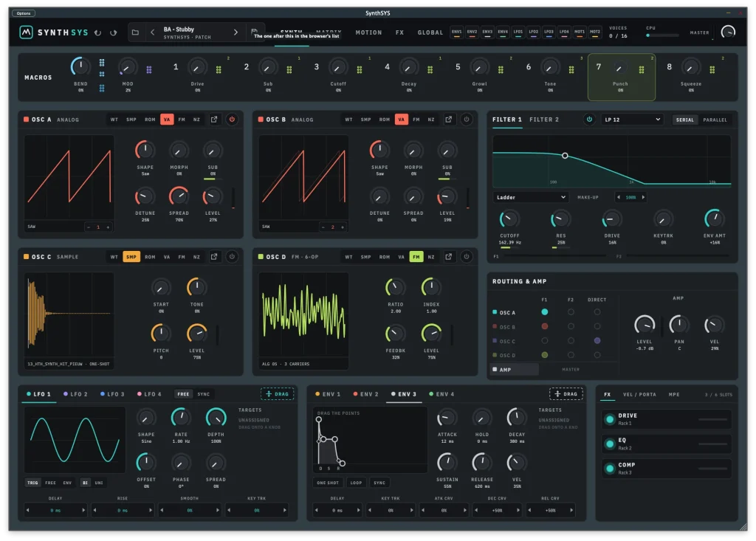Click the MASTER volume knob
756x541 pixels.
(x=728, y=32)
